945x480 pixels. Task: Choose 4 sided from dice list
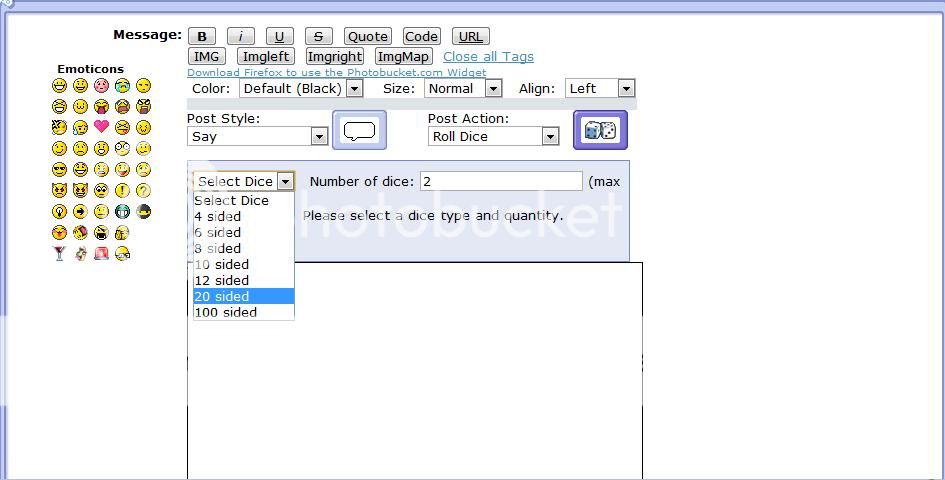click(x=243, y=216)
